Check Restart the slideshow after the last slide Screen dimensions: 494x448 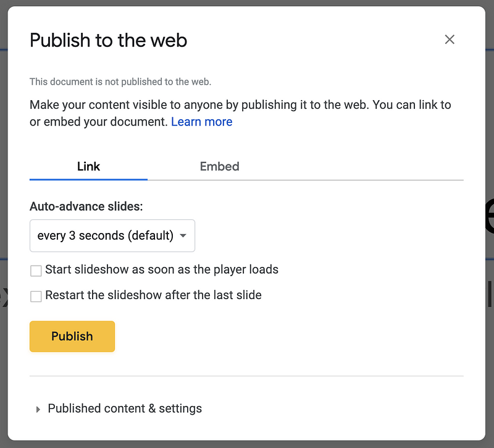point(36,296)
